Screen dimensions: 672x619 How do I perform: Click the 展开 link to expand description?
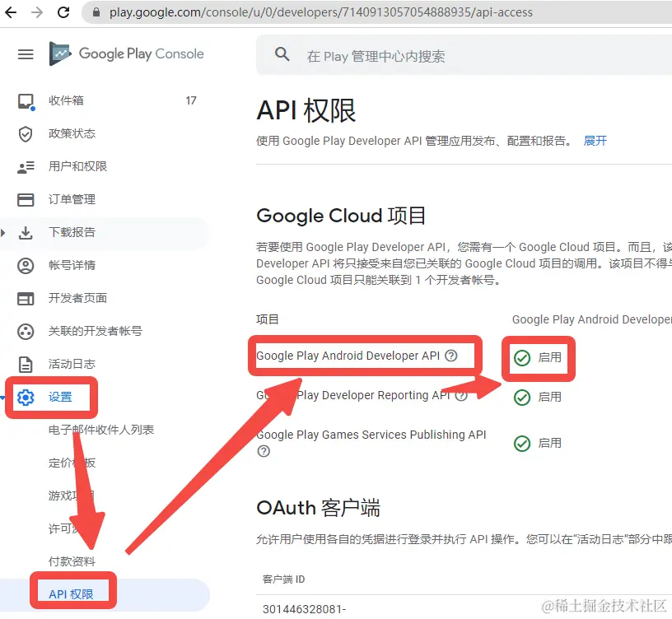tap(595, 141)
